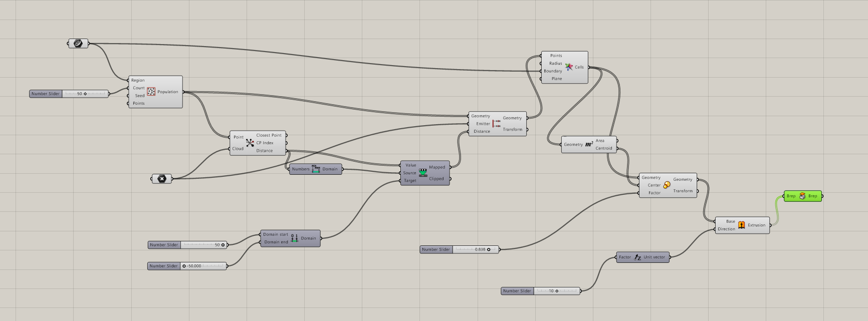Click the slider track showing 0.838
Screen dimensions: 868x321
coord(475,249)
